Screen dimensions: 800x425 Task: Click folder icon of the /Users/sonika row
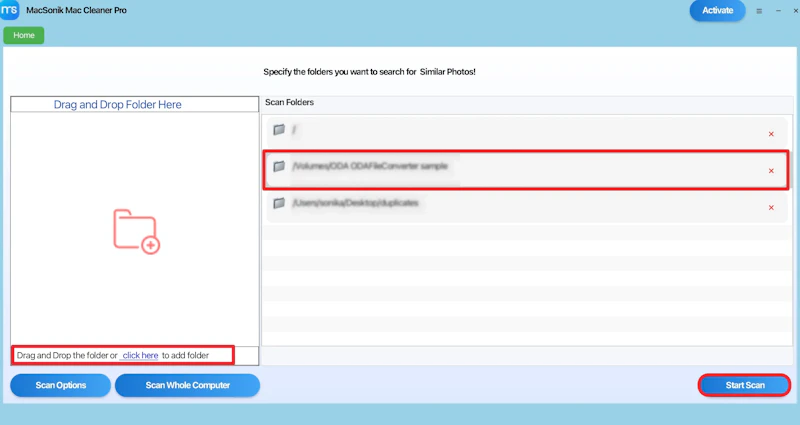(279, 203)
